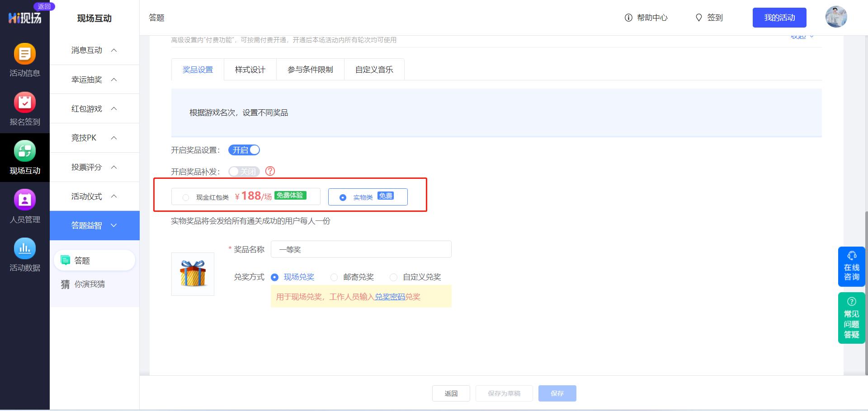
Task: Open the 自定义音乐 tab
Action: 374,69
